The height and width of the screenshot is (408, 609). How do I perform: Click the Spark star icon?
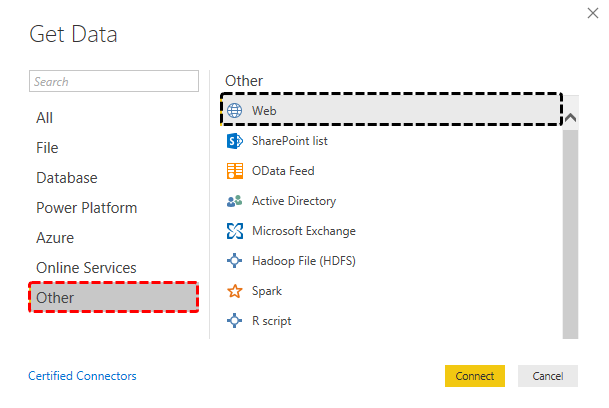(235, 291)
